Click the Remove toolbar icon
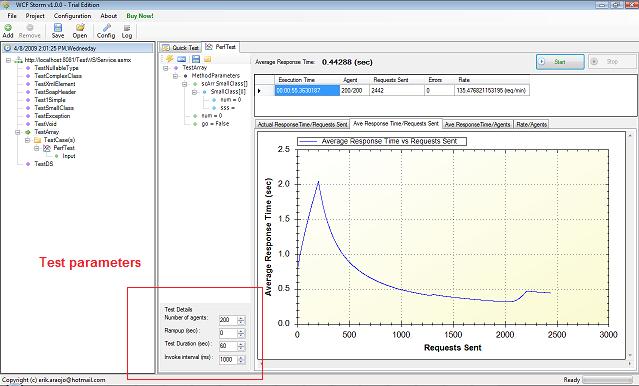 point(30,28)
